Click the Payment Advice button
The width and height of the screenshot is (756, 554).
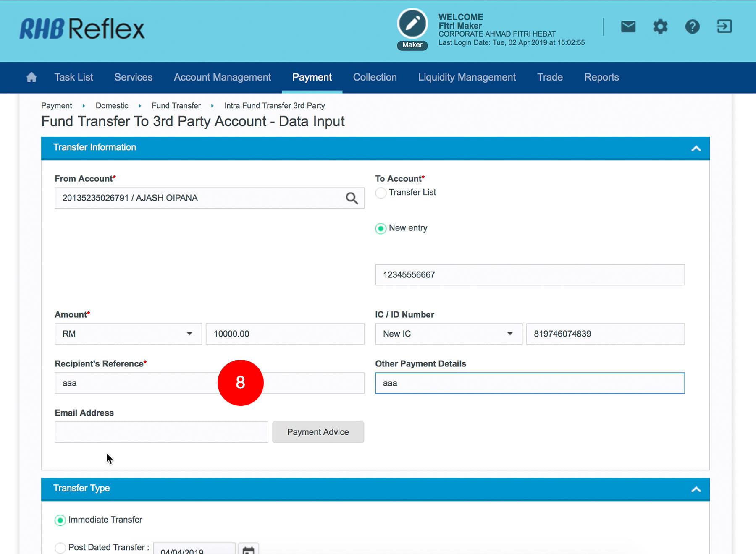click(x=318, y=432)
